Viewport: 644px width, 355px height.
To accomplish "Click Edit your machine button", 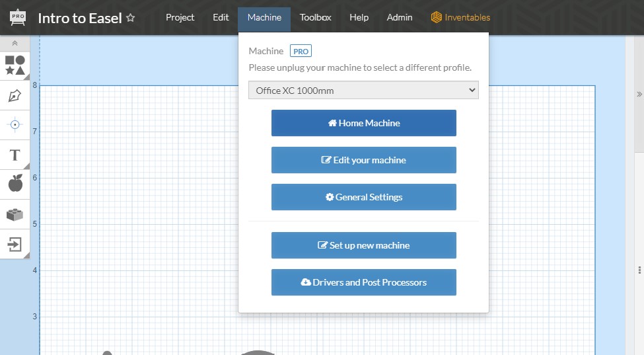I will tap(363, 160).
